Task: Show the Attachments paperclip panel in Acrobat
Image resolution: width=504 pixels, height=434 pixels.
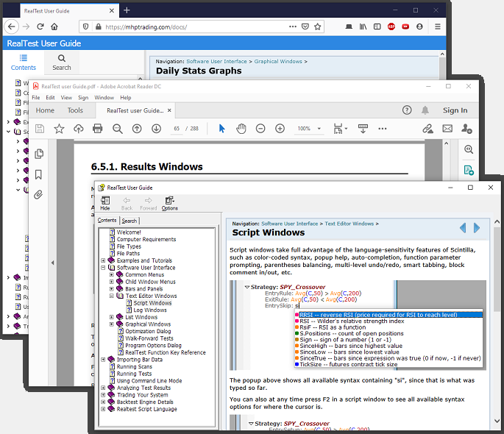Action: (x=39, y=195)
